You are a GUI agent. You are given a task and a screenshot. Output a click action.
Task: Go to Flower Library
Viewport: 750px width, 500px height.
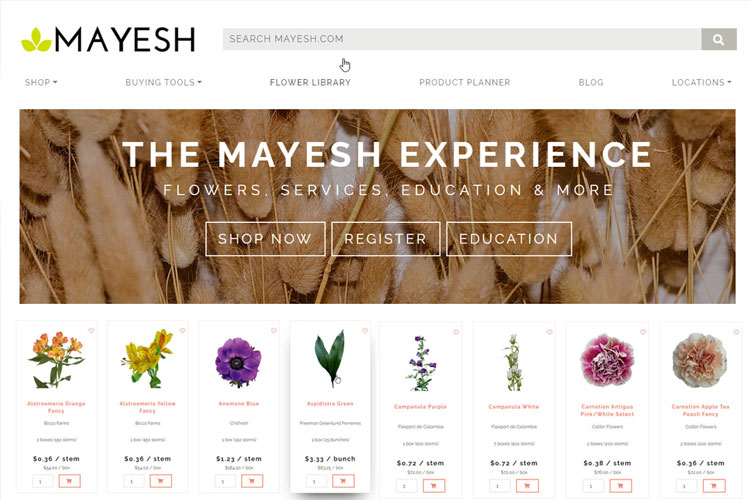pyautogui.click(x=310, y=82)
